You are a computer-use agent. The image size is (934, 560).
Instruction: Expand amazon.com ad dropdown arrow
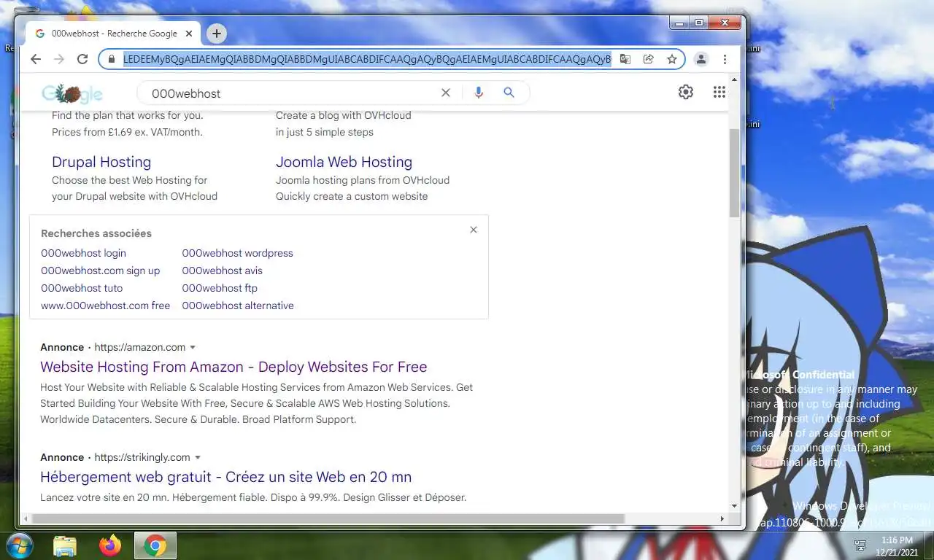[x=193, y=348]
